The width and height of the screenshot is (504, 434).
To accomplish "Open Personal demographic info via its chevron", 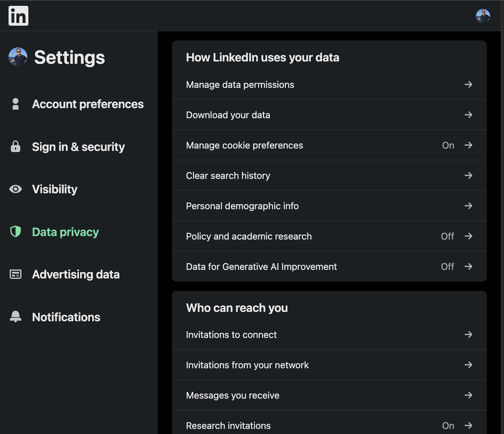I will click(x=469, y=206).
